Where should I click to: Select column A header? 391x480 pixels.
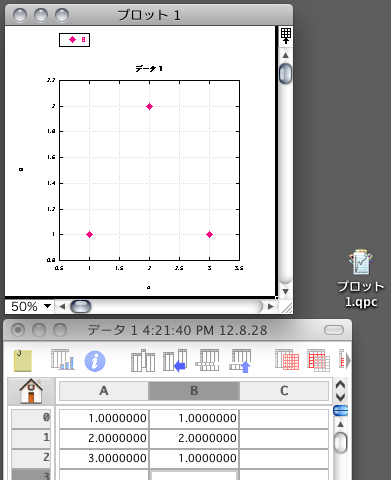click(x=104, y=391)
